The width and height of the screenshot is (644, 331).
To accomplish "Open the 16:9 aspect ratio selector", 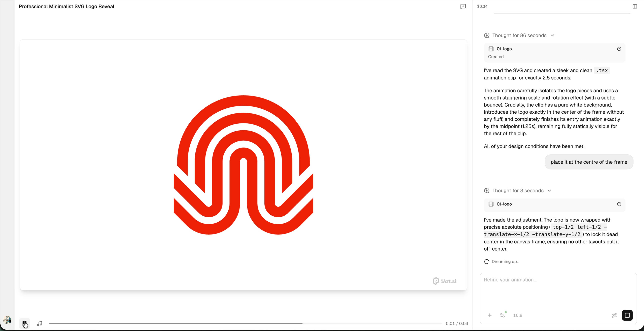I will (517, 315).
